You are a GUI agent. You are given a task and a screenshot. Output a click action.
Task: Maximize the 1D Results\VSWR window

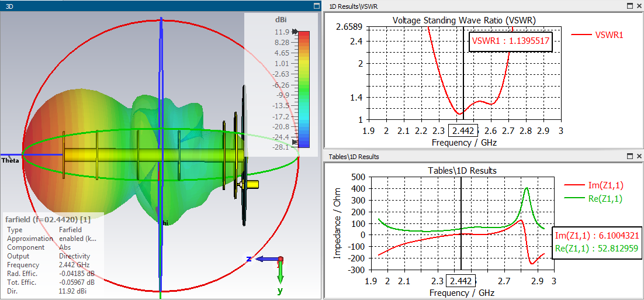(x=629, y=6)
